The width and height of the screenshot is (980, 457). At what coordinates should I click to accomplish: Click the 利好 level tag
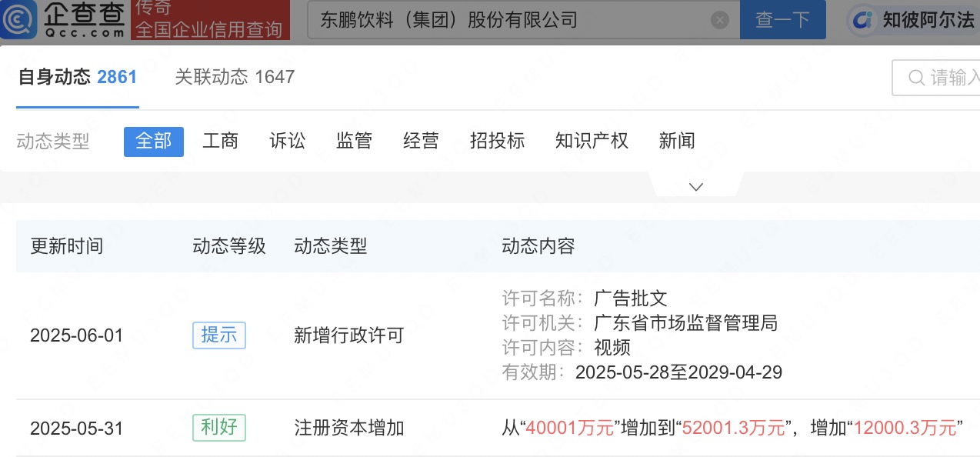click(219, 428)
